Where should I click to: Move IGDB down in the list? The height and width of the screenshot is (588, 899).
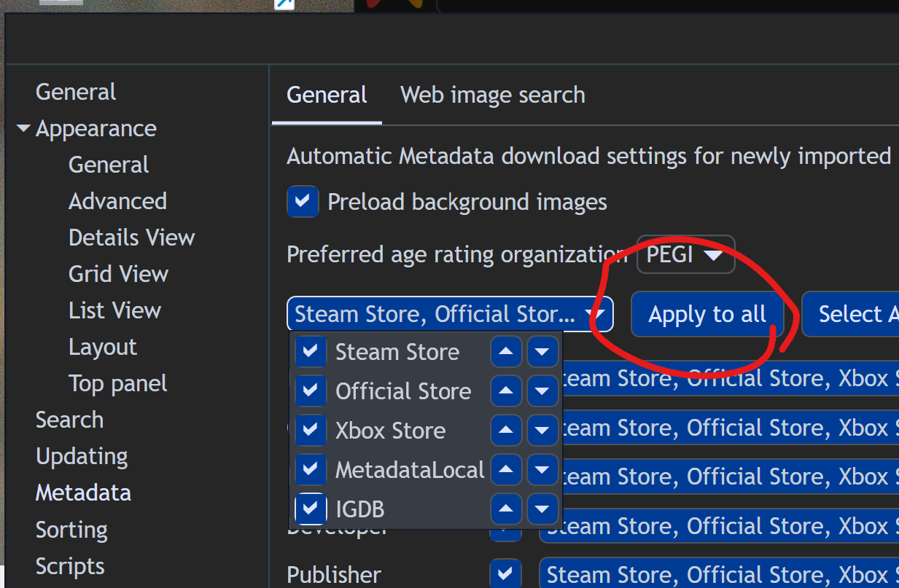(542, 509)
